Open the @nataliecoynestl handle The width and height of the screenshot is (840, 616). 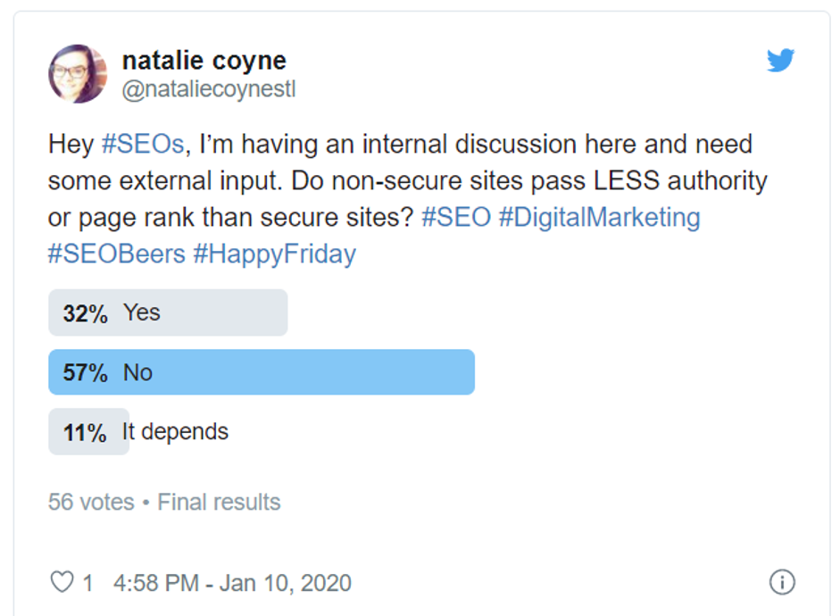208,89
